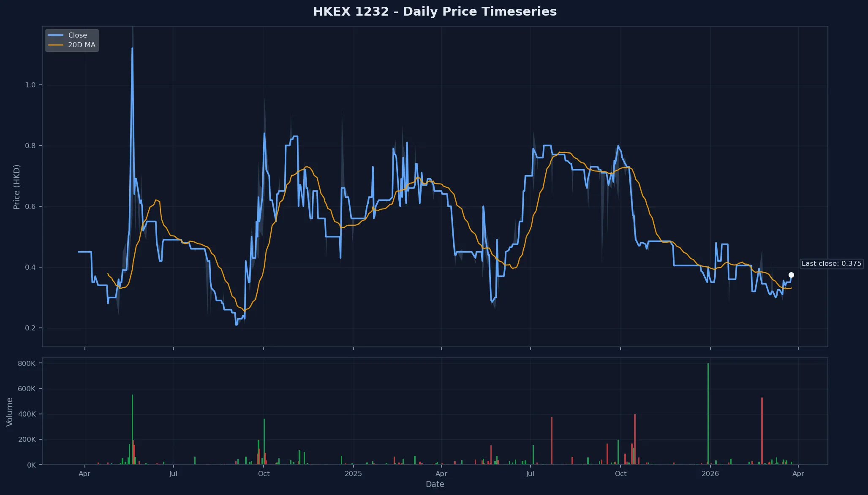Click inside the legend box

tap(72, 40)
